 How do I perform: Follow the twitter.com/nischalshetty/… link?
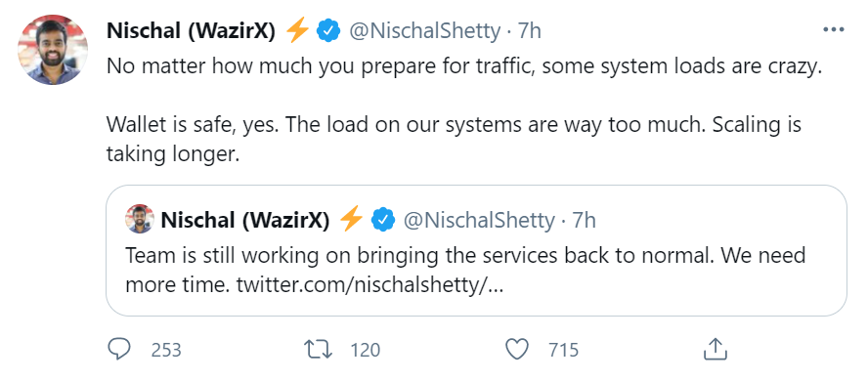(369, 286)
